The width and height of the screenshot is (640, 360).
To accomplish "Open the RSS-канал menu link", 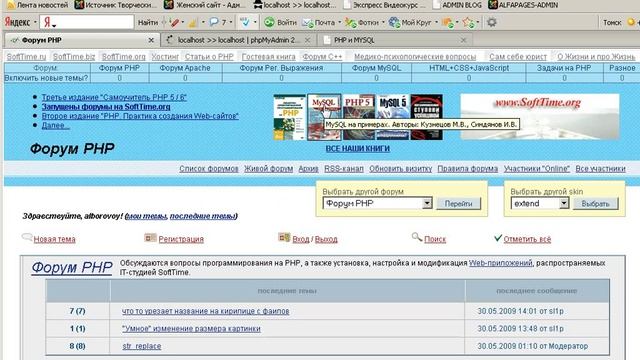I will (344, 169).
